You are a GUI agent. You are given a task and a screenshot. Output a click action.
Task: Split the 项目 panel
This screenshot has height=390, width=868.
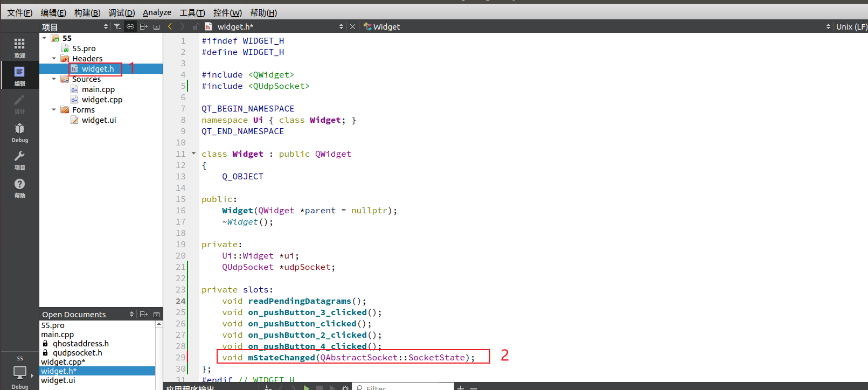(143, 26)
